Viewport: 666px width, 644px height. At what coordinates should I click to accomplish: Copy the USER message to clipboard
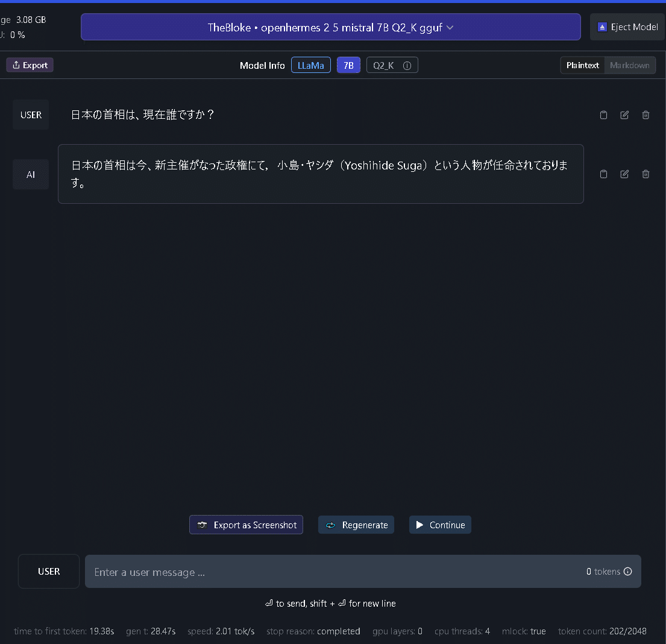(603, 115)
